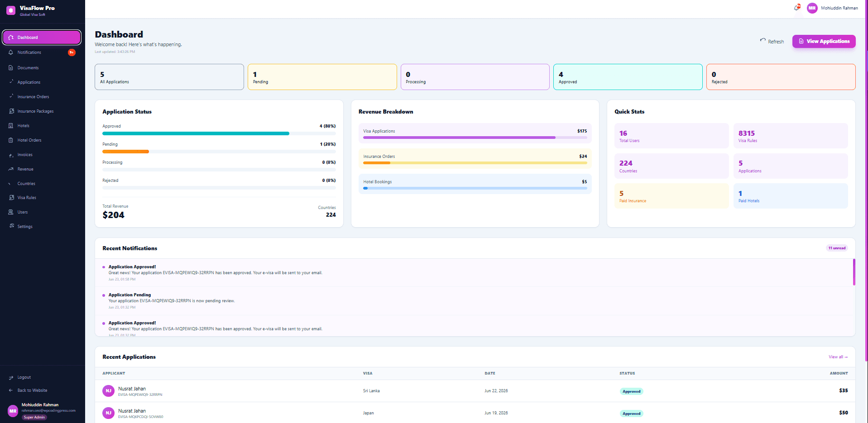Click the Recent Notifications panel scrollbar
868x423 pixels.
(854, 272)
